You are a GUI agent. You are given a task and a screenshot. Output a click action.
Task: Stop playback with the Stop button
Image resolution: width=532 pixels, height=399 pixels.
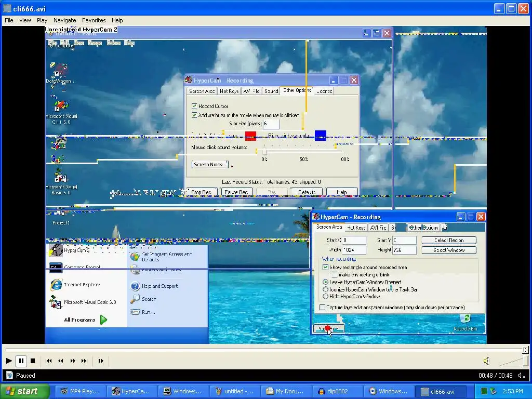(33, 361)
